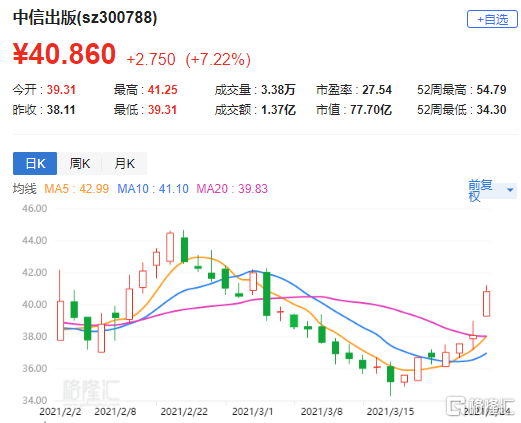Image resolution: width=521 pixels, height=423 pixels.
Task: Click the 34.00 price axis label
Action: tap(35, 400)
